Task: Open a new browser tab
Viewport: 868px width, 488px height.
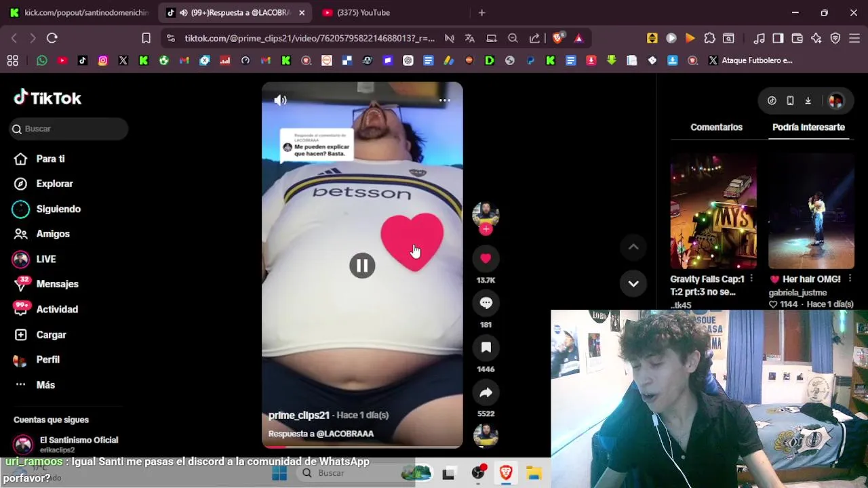Action: point(481,12)
